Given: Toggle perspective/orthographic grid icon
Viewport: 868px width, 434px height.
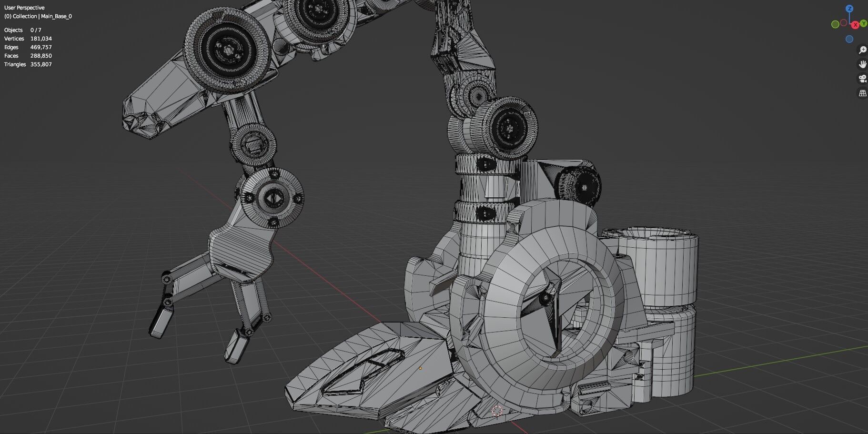Looking at the screenshot, I should (x=862, y=93).
